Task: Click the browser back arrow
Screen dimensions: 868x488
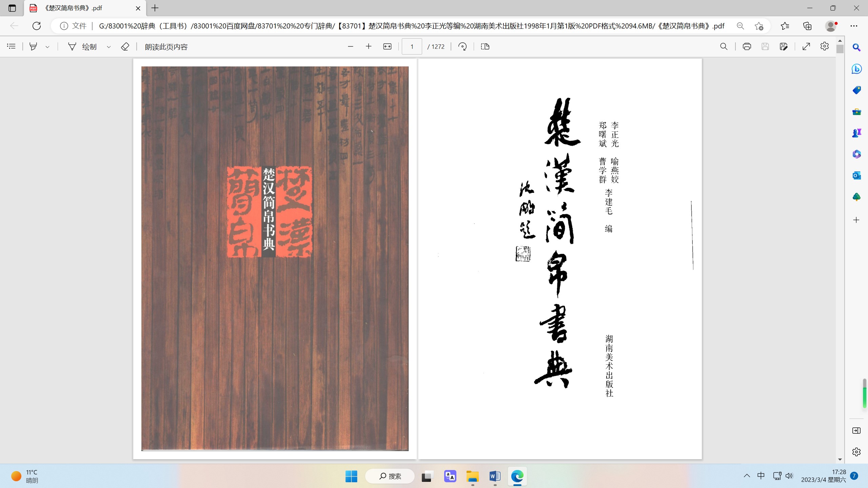Action: click(14, 26)
